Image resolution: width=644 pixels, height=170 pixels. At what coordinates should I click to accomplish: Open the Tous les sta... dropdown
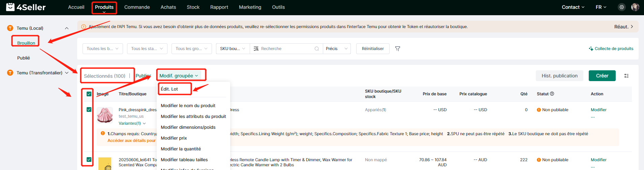(147, 49)
